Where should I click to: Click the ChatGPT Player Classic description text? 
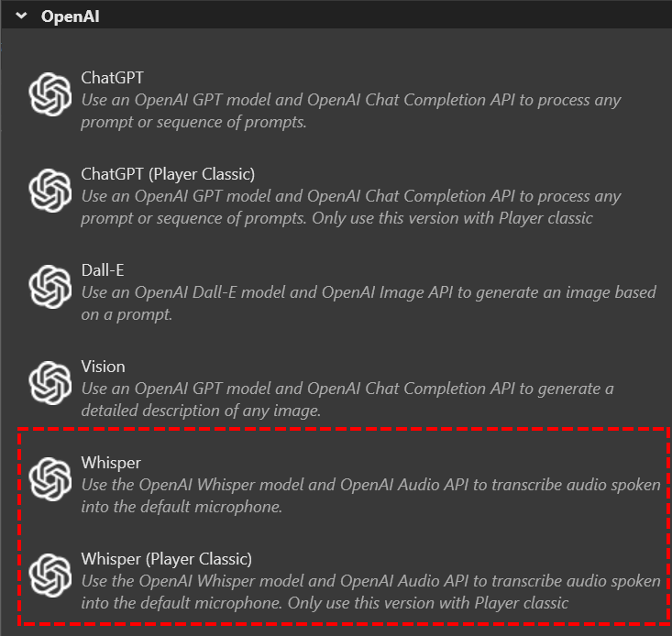(351, 207)
